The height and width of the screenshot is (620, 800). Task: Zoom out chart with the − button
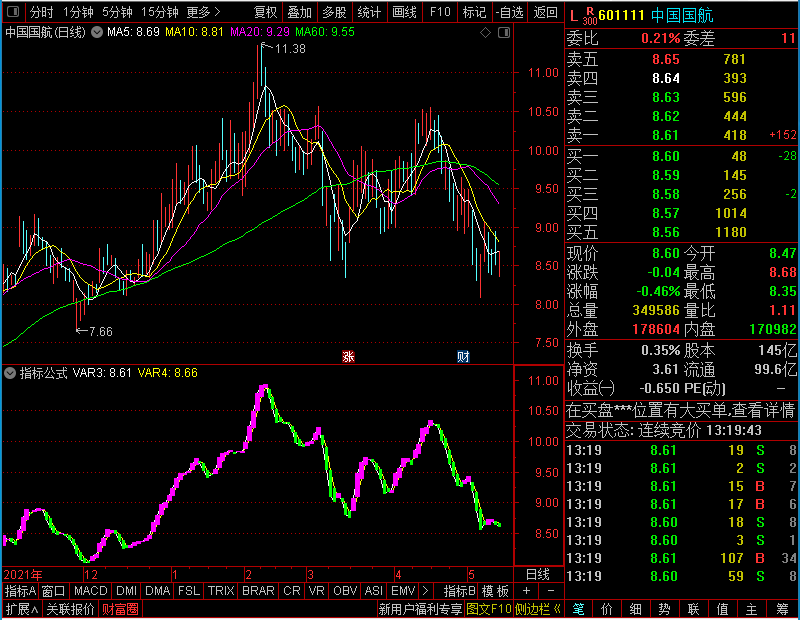551,590
